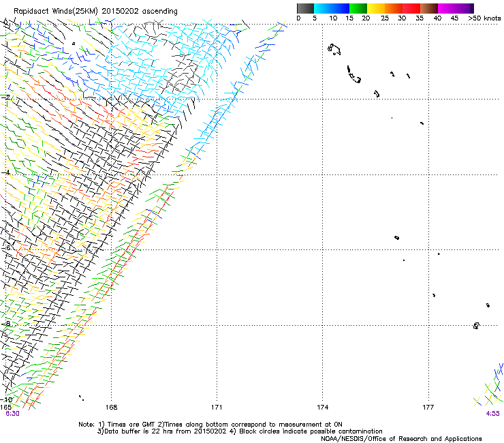Click the latitude label -2
Screen dimensions: 504x443
5,97
